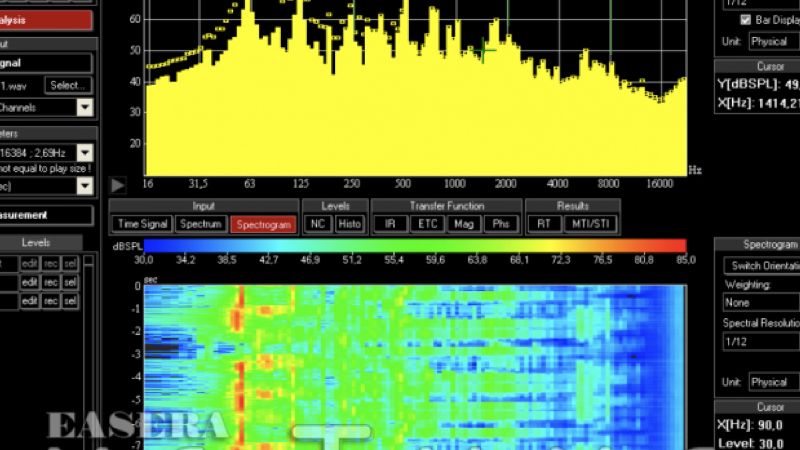Click the play arrow below the spectrum graph

117,185
